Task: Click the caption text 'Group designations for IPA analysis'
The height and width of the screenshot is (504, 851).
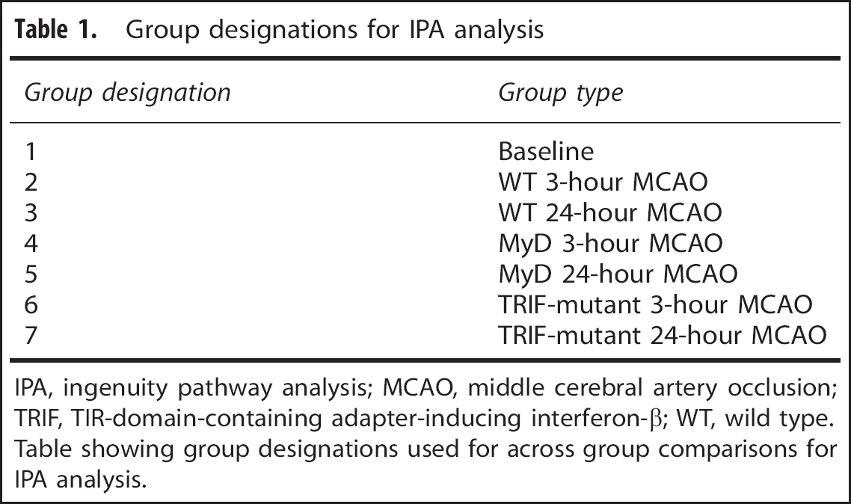Action: [x=334, y=30]
